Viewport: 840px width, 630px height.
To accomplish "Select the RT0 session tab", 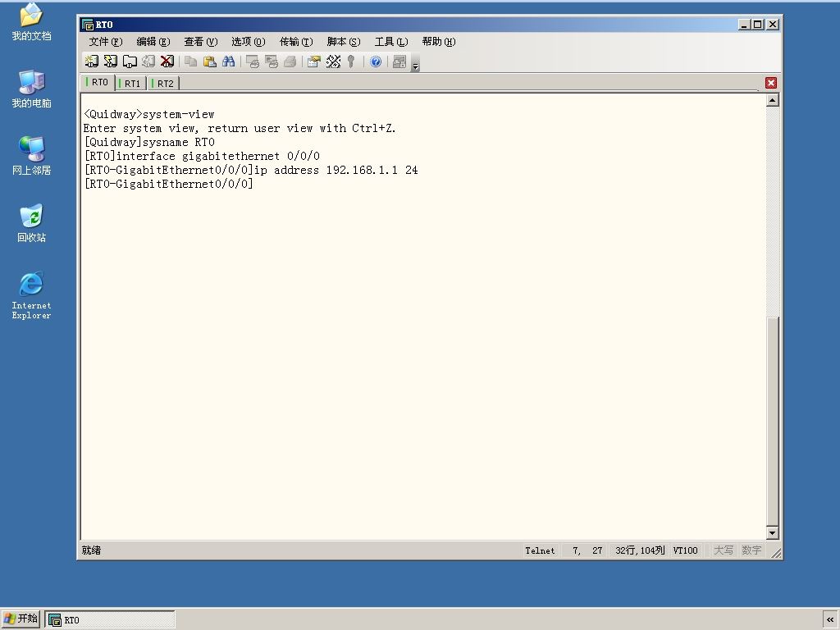I will (x=98, y=83).
